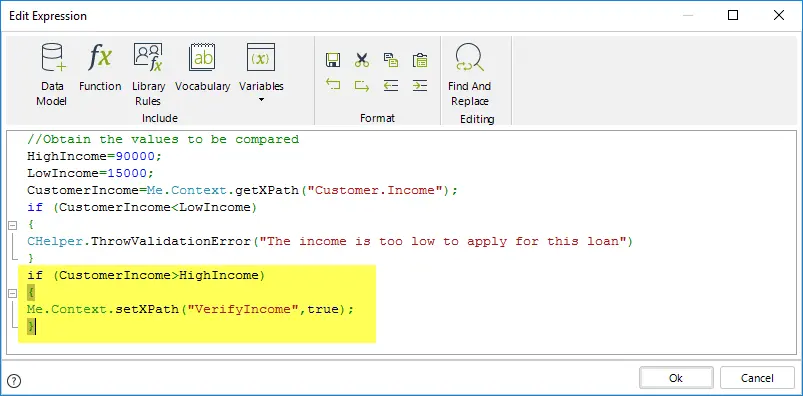Click the 'if (CustomerIncome>HighIncome)' line
Image resolution: width=803 pixels, height=396 pixels.
click(146, 276)
